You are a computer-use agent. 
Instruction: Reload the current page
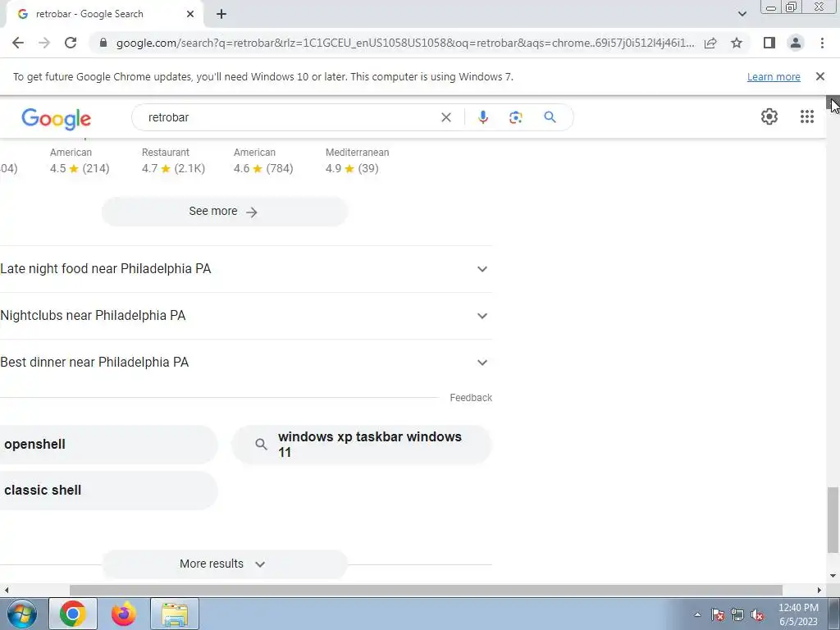click(x=71, y=43)
